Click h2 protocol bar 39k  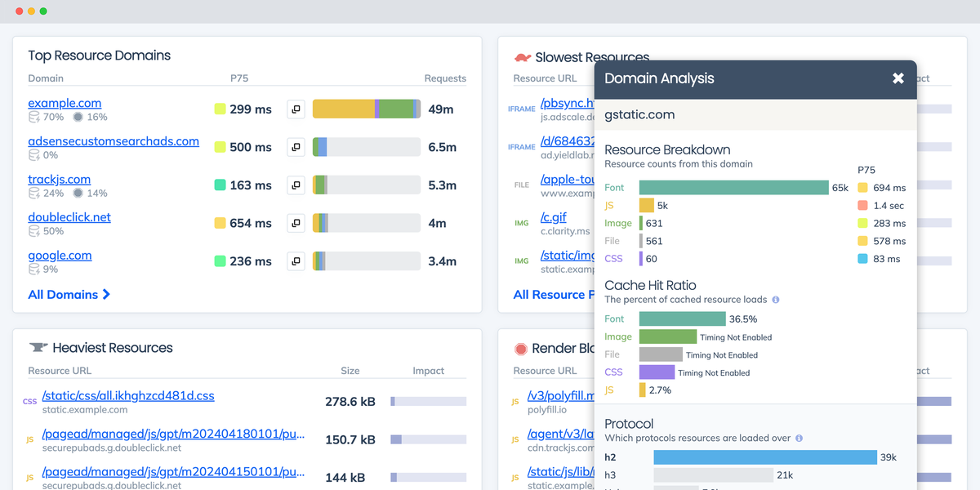[765, 457]
